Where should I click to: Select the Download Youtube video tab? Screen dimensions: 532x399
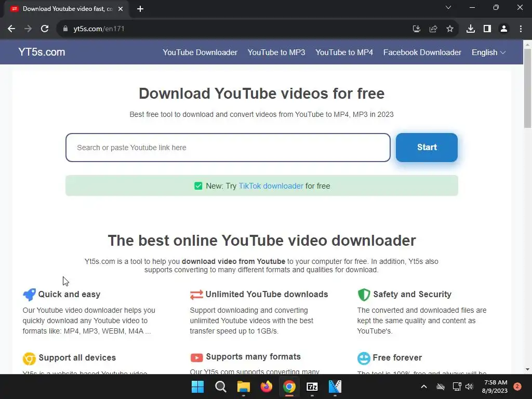(67, 9)
